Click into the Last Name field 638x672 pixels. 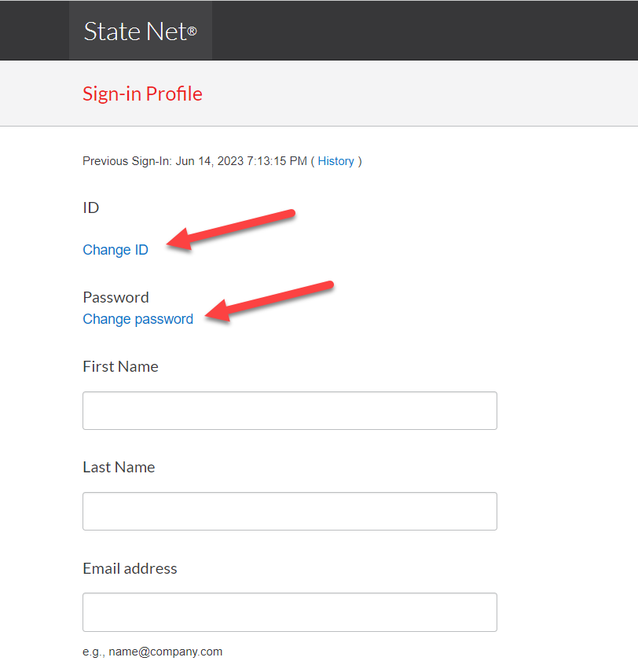tap(289, 511)
